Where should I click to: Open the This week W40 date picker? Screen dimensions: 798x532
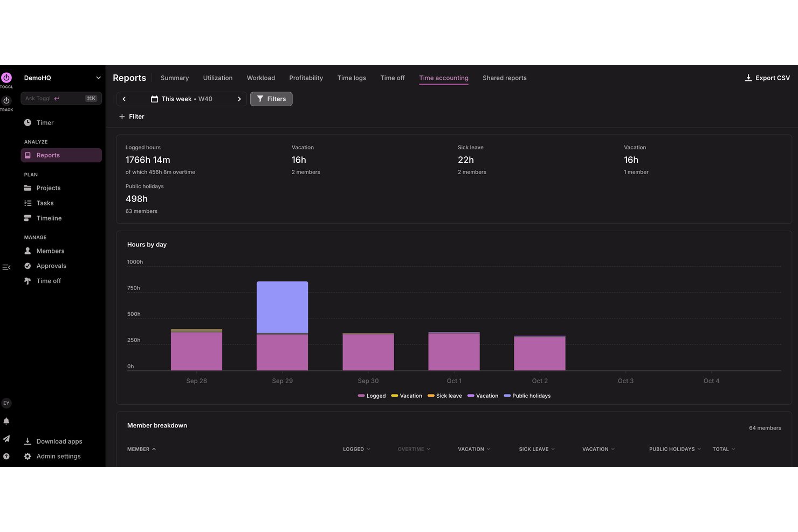point(182,99)
